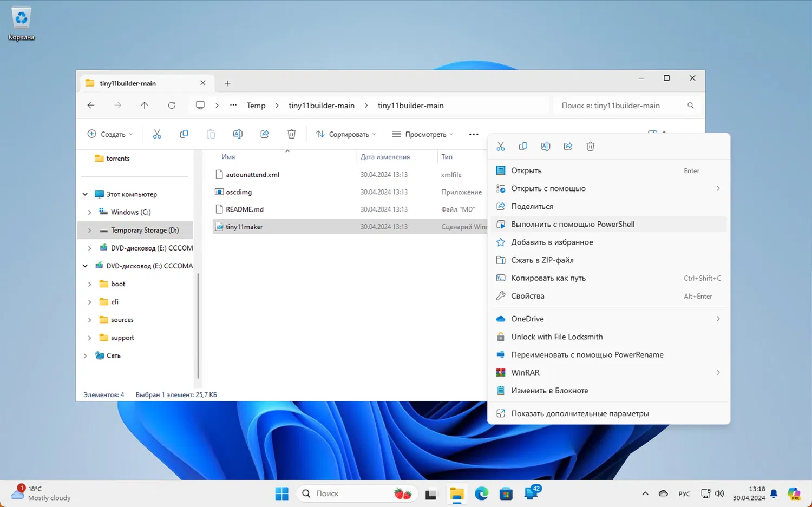Image resolution: width=812 pixels, height=507 pixels.
Task: Click the Cut icon in Explorer toolbar
Action: (157, 134)
